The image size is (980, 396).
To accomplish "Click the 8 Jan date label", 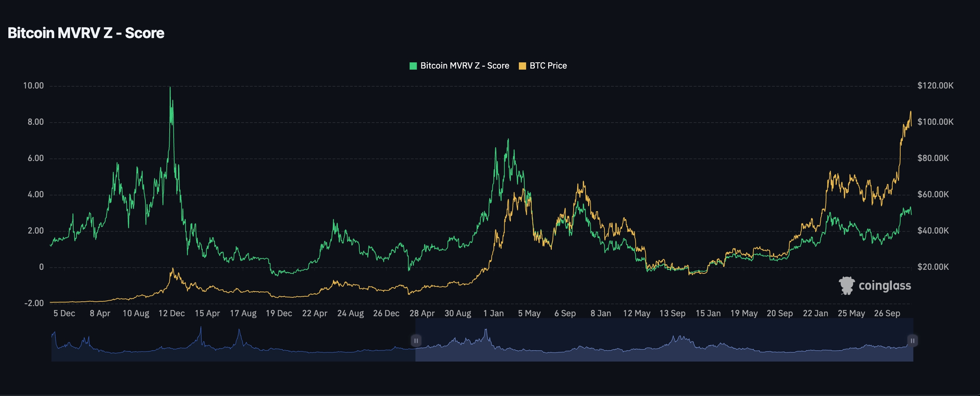I will (601, 313).
